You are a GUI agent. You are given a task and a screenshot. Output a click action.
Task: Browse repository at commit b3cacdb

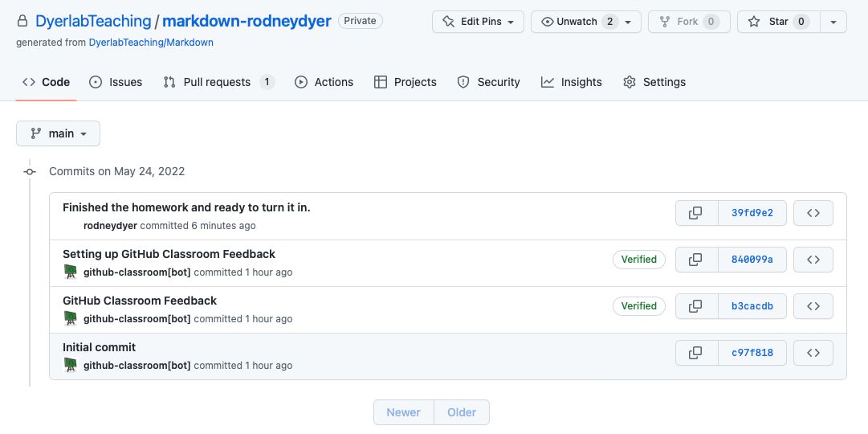point(813,306)
